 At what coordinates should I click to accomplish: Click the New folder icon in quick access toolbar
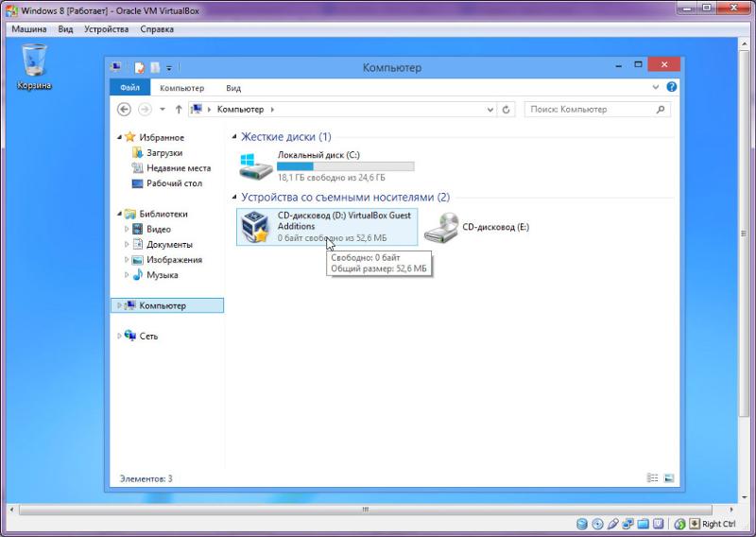[155, 67]
